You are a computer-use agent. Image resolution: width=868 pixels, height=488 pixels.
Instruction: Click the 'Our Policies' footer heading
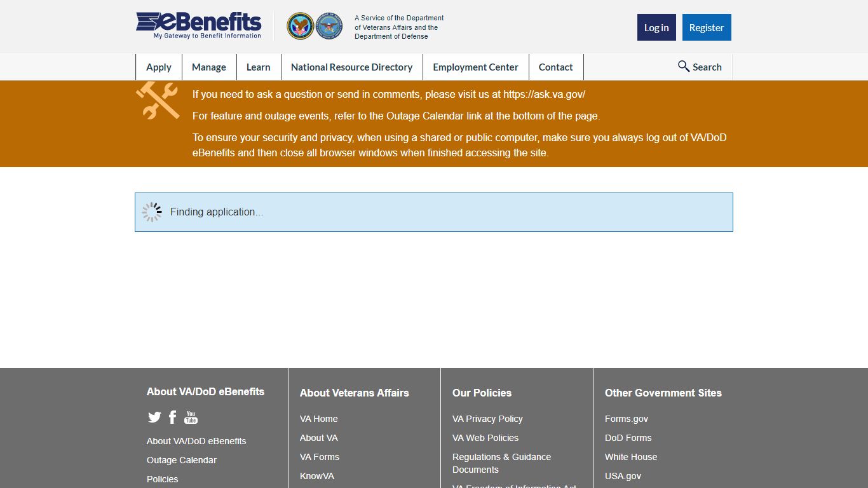click(482, 393)
